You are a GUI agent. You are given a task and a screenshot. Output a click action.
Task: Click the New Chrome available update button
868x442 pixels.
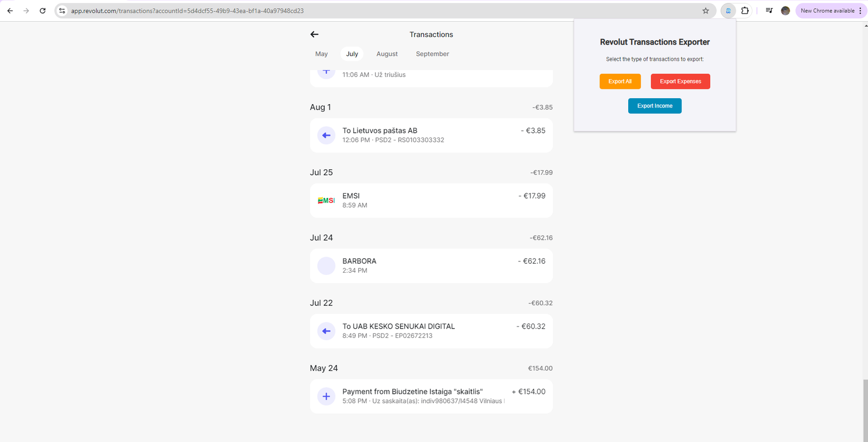click(x=827, y=10)
